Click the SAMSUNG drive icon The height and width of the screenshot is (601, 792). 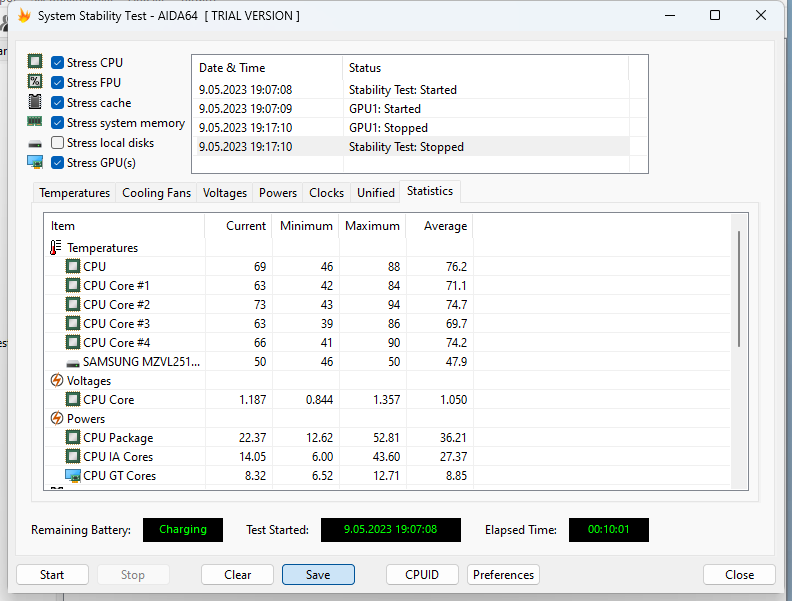tap(73, 363)
